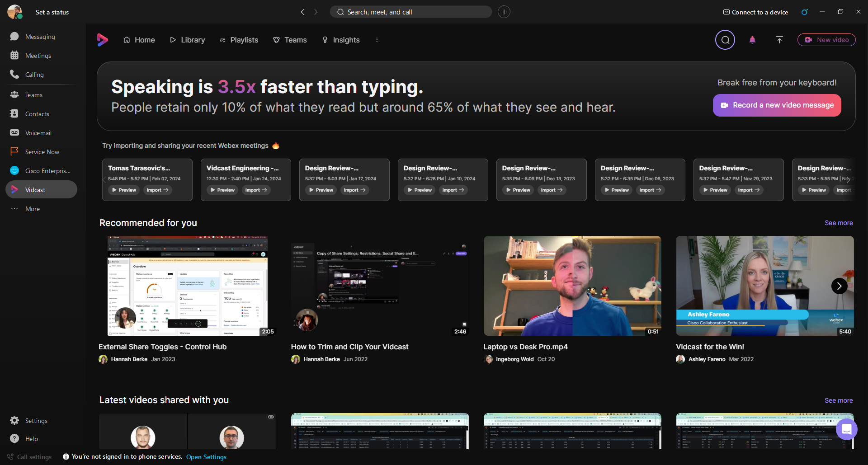Open the Webex Assistant circle icon
Screen dimensions: 868x465
pyautogui.click(x=804, y=12)
